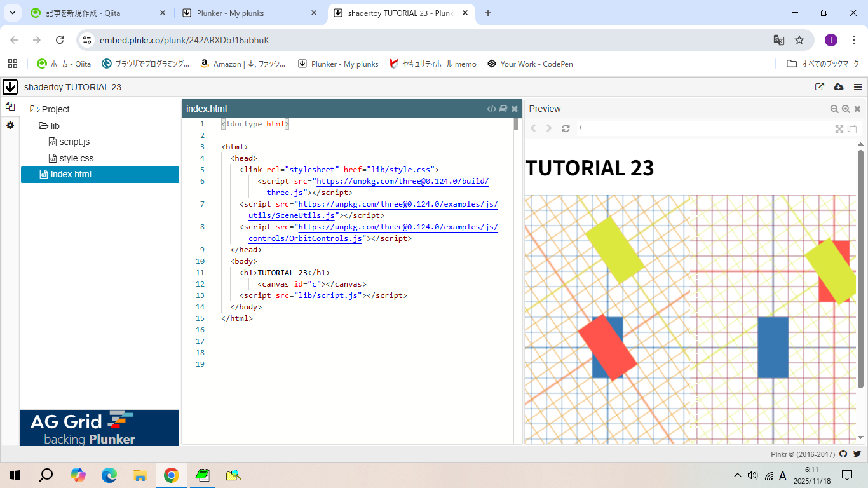Open the すべてのブックマーク folder
Image resolution: width=868 pixels, height=488 pixels.
[823, 64]
